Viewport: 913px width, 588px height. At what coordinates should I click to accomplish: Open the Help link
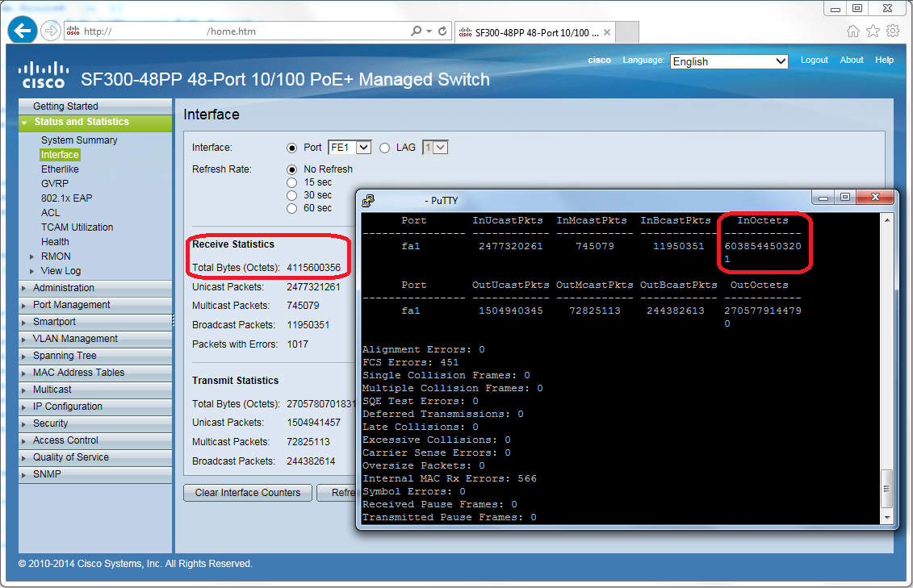click(x=884, y=60)
